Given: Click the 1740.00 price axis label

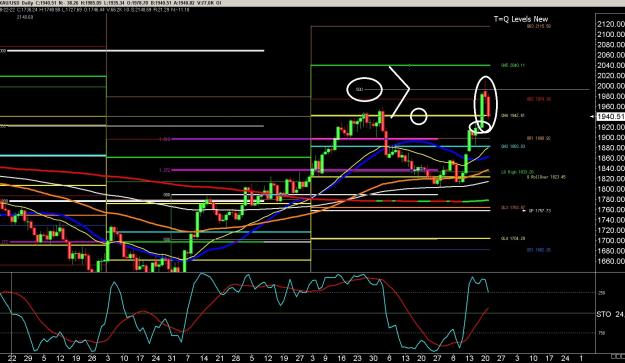Looking at the screenshot, I should 611,220.
